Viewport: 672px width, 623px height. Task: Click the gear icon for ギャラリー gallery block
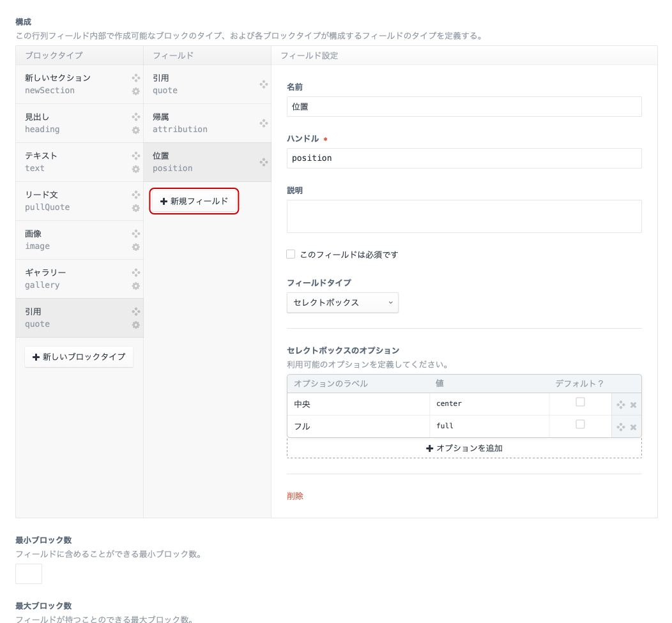[135, 287]
